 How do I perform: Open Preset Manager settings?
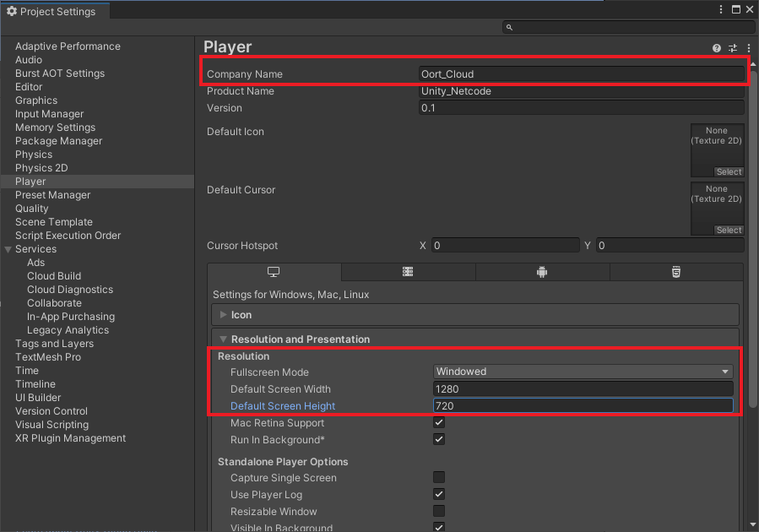click(52, 195)
